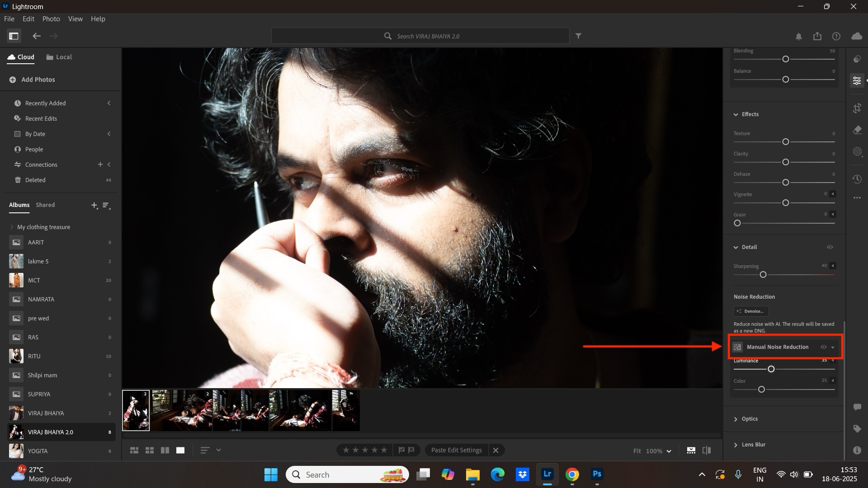Screen dimensions: 868x488
Task: Create a new album with plus icon
Action: point(94,206)
